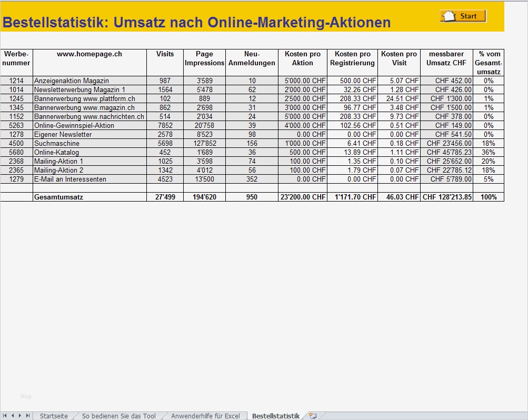Select the messbarer Umsatz CHF header

coord(446,63)
